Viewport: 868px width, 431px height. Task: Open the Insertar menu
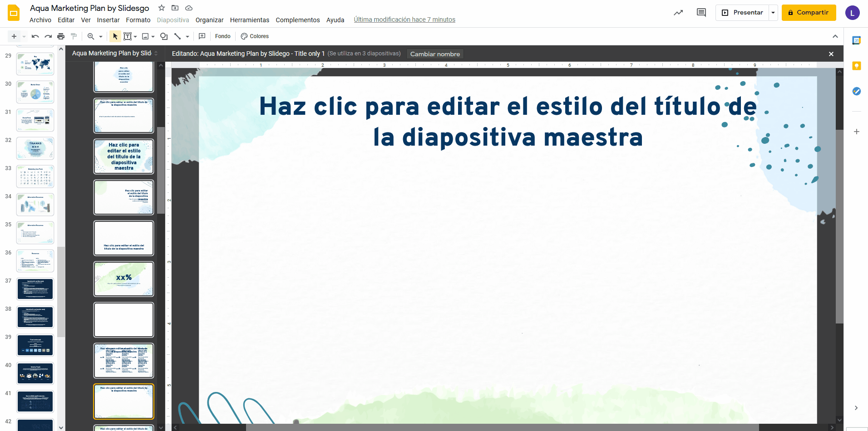click(108, 20)
